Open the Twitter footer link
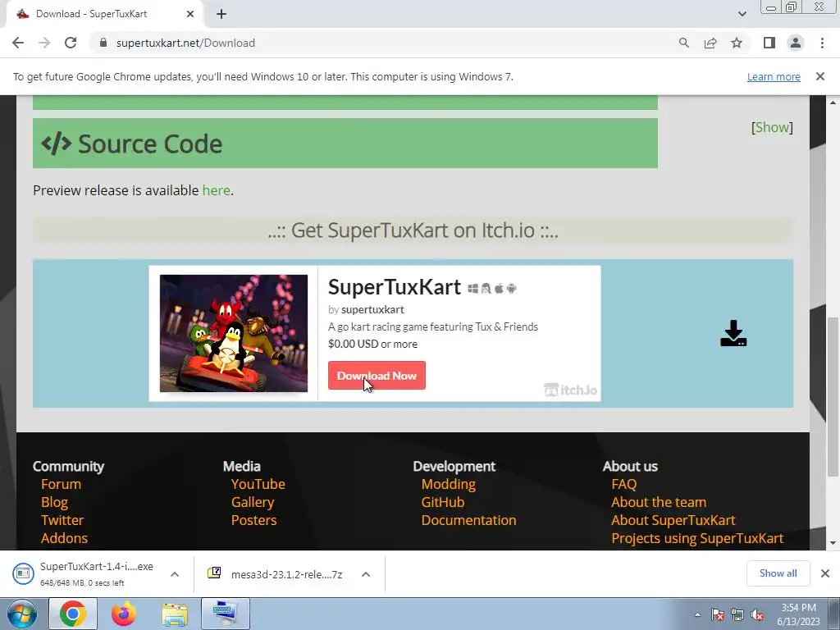 (62, 520)
